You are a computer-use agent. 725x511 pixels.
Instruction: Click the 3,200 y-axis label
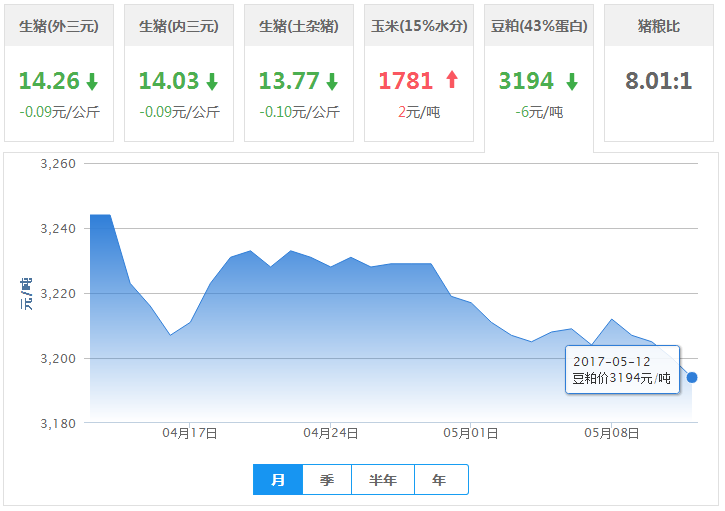(58, 358)
